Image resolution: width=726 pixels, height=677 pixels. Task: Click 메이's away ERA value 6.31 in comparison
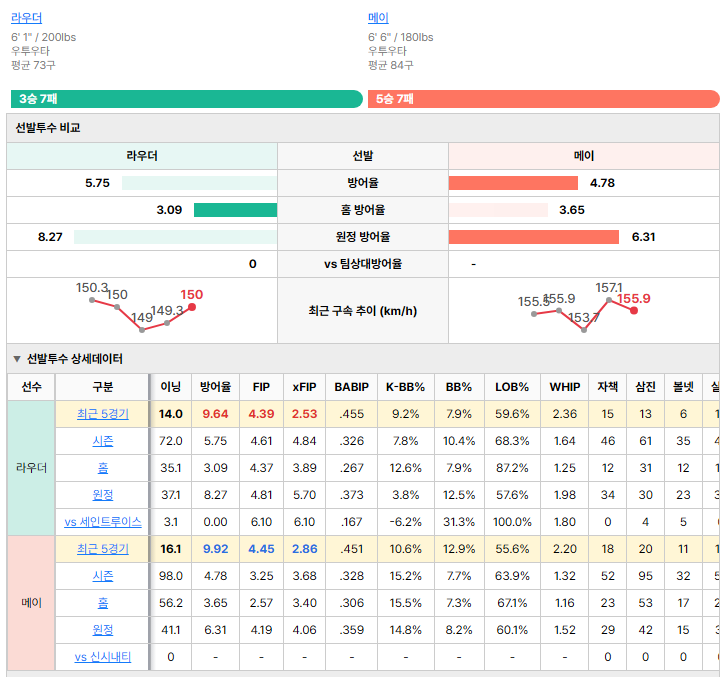[x=644, y=237]
